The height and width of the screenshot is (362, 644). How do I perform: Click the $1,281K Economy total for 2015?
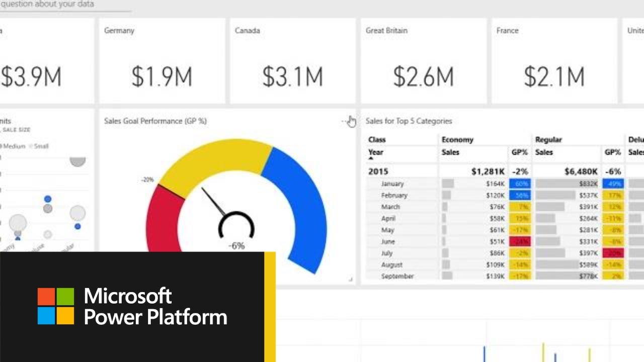[x=488, y=171]
